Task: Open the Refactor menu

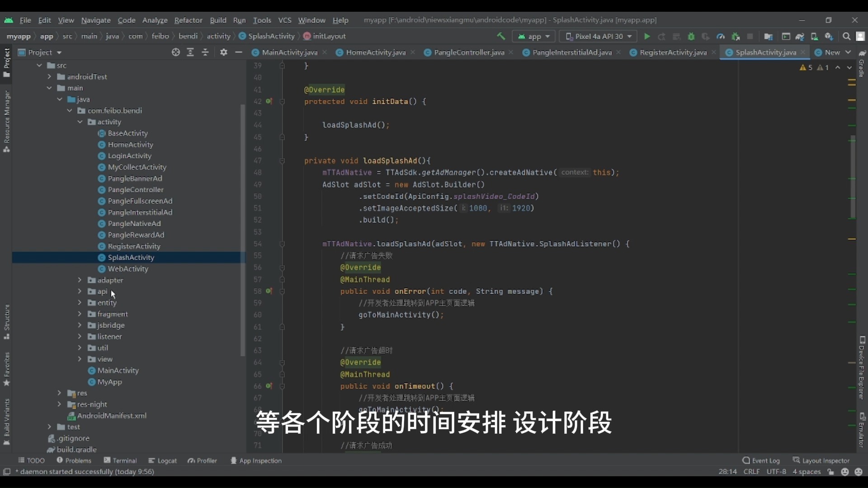Action: tap(188, 20)
